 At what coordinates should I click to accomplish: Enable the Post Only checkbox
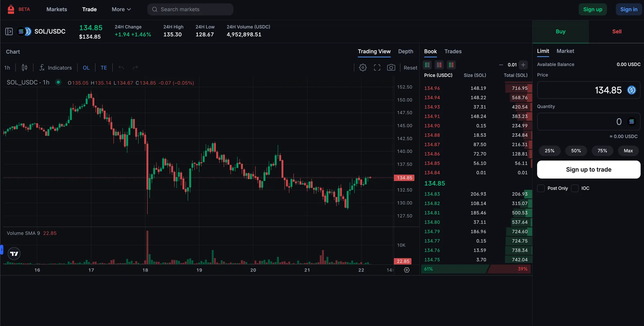(541, 188)
